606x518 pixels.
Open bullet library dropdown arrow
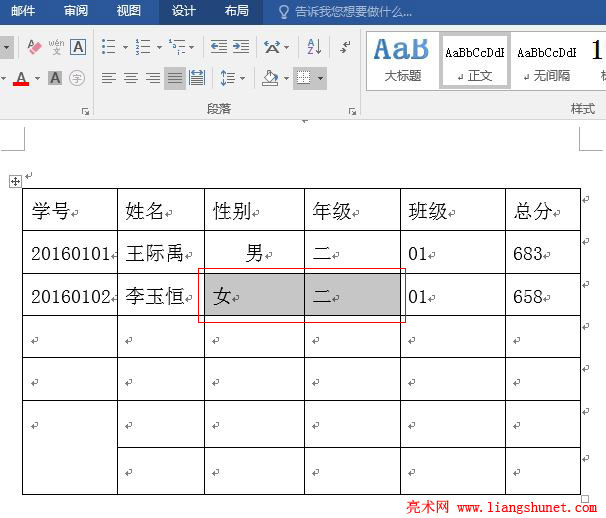tap(125, 47)
